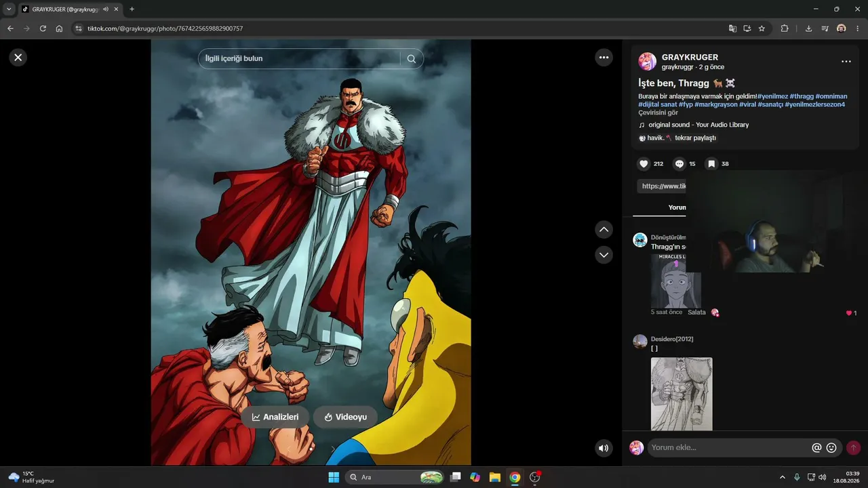This screenshot has height=488, width=868.
Task: Save post with the bookmark icon
Action: (x=711, y=164)
